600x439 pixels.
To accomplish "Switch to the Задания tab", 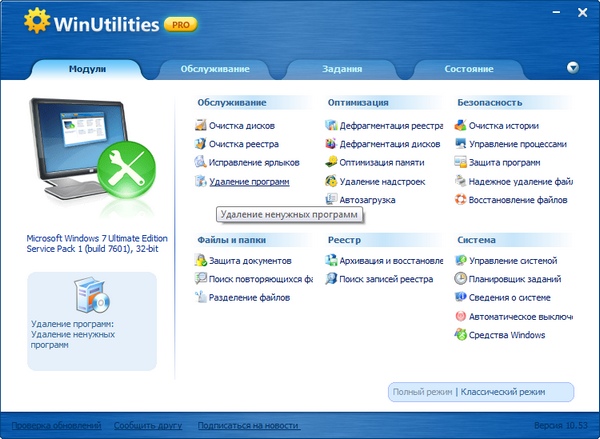I will pos(342,69).
